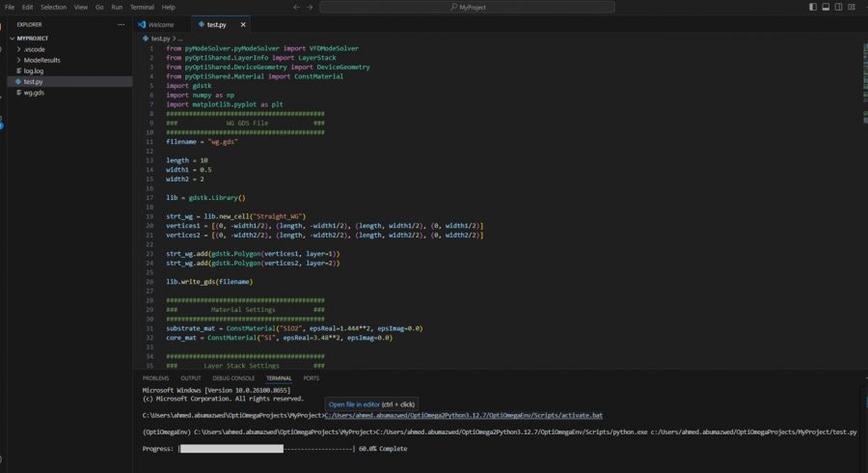Click the MyProject command center search box
Image resolution: width=868 pixels, height=473 pixels.
tap(467, 7)
